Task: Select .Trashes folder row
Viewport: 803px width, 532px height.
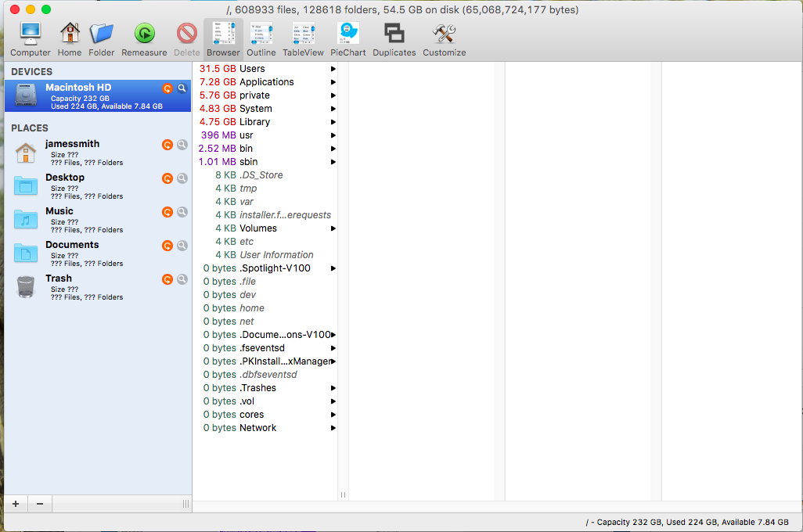Action: (x=265, y=388)
